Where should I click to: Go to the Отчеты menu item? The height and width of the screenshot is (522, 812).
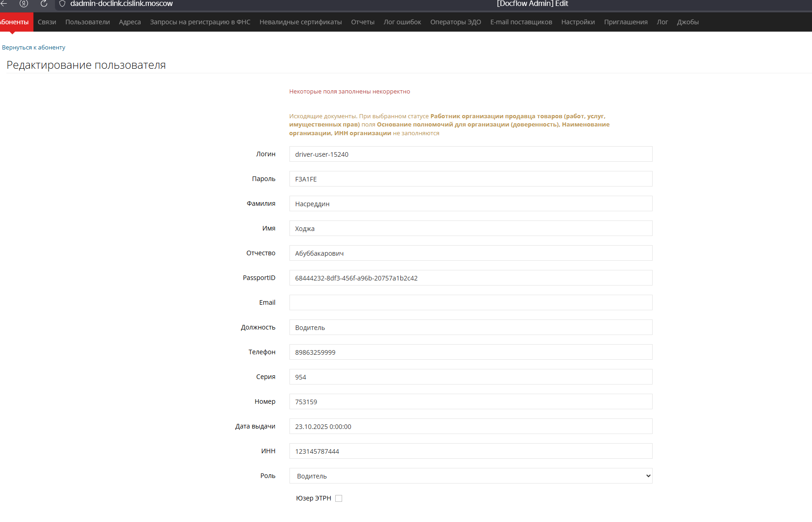click(363, 22)
